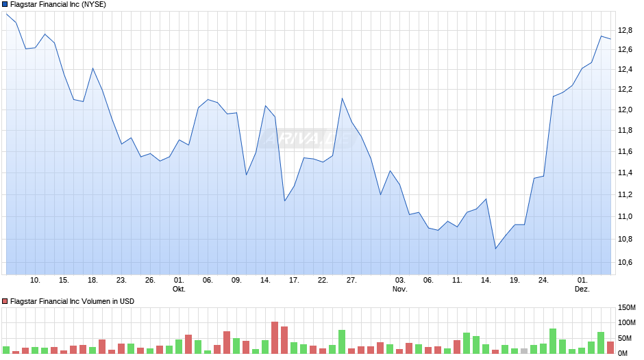
Task: Click the "Okt." month label
Action: tap(179, 289)
